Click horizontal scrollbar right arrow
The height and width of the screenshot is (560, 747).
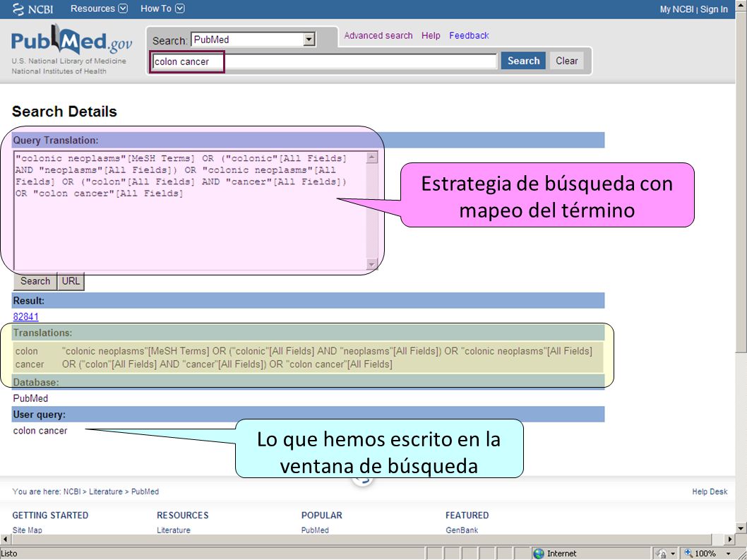point(730,539)
